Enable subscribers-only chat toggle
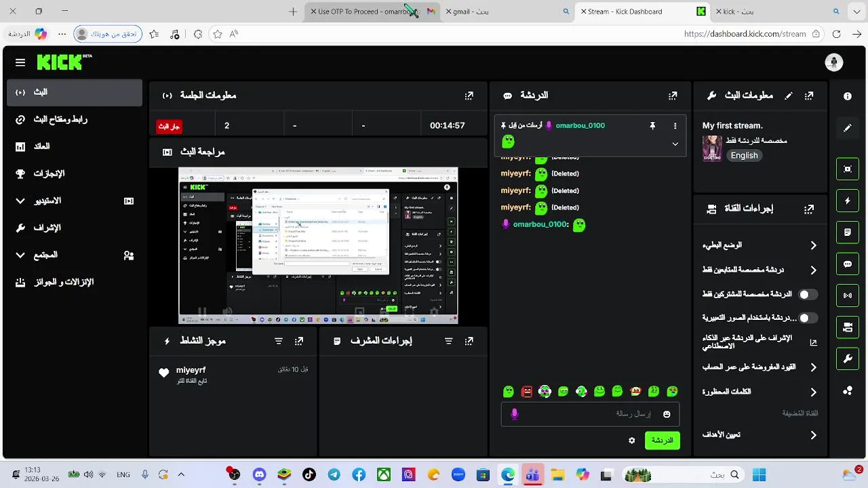Viewport: 868px width, 488px height. [808, 295]
